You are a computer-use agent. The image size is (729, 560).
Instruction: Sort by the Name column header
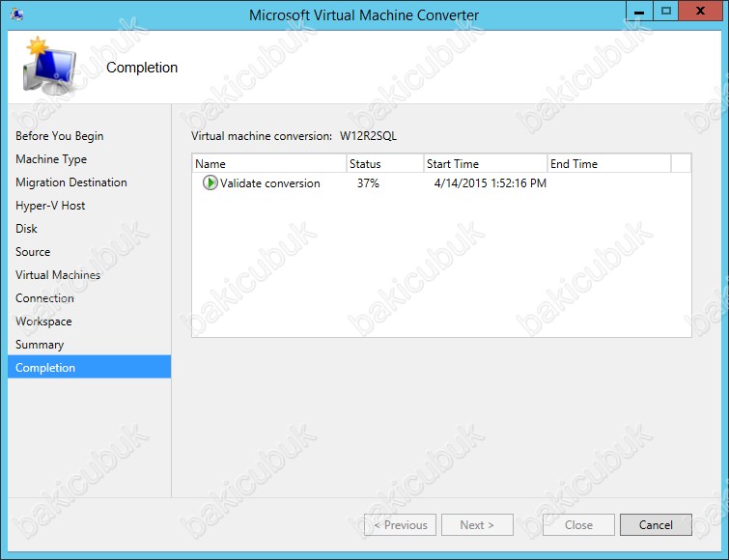click(x=269, y=163)
